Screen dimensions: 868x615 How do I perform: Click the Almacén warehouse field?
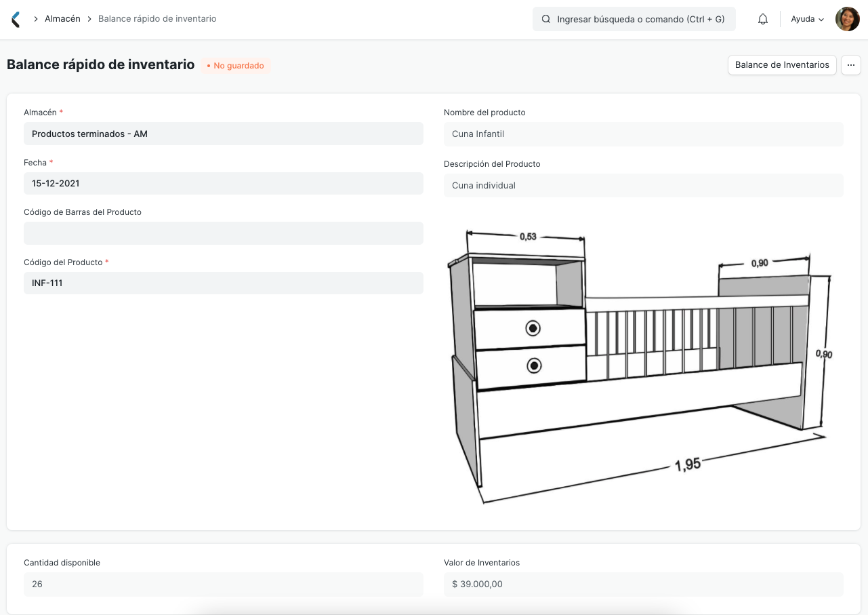click(224, 134)
